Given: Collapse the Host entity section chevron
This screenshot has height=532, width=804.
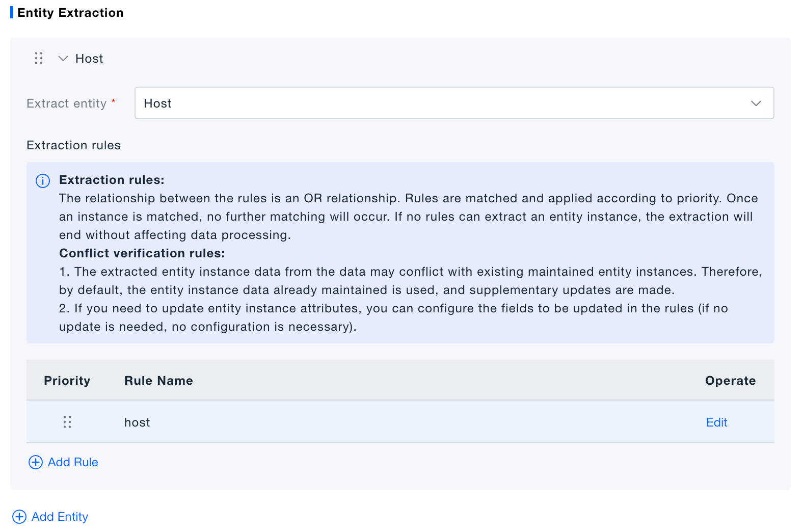Looking at the screenshot, I should pos(63,59).
